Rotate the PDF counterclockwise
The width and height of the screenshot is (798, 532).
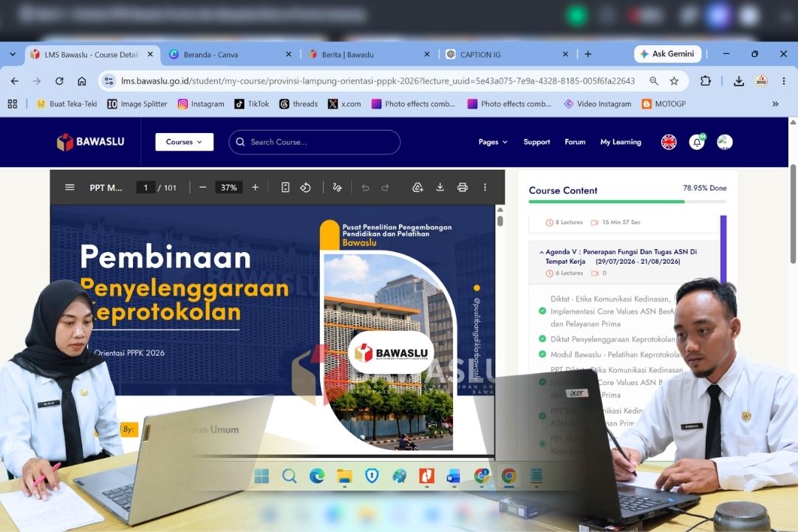tap(305, 188)
